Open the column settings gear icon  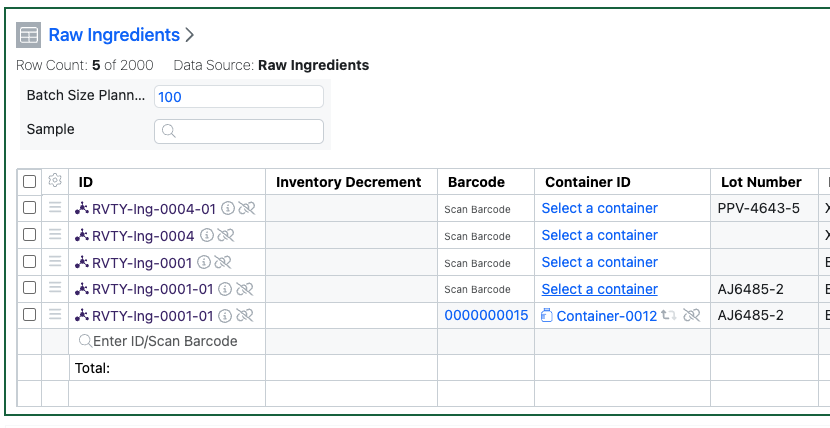pyautogui.click(x=55, y=180)
